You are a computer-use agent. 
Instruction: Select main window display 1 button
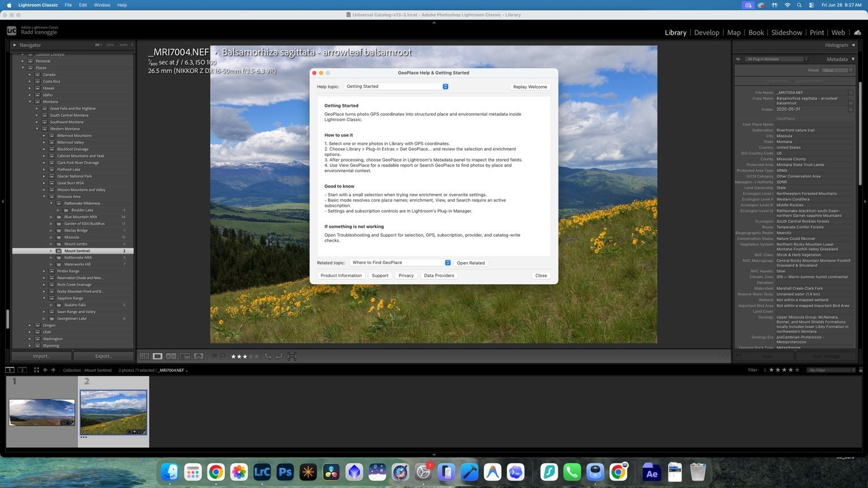[x=10, y=370]
